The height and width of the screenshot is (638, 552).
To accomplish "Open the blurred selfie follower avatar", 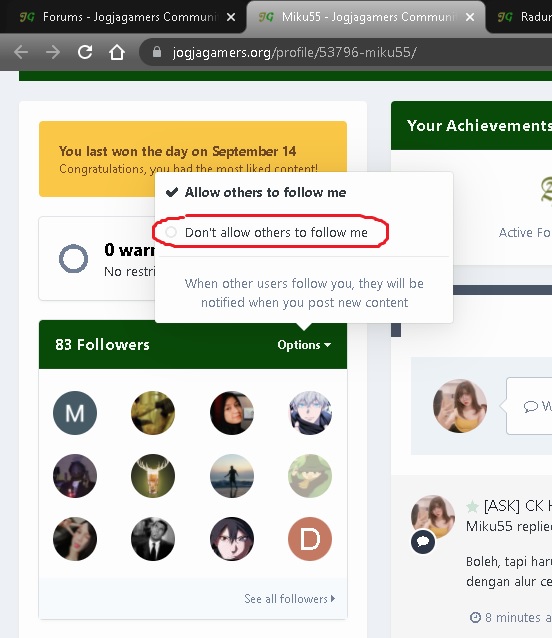I will tap(75, 539).
